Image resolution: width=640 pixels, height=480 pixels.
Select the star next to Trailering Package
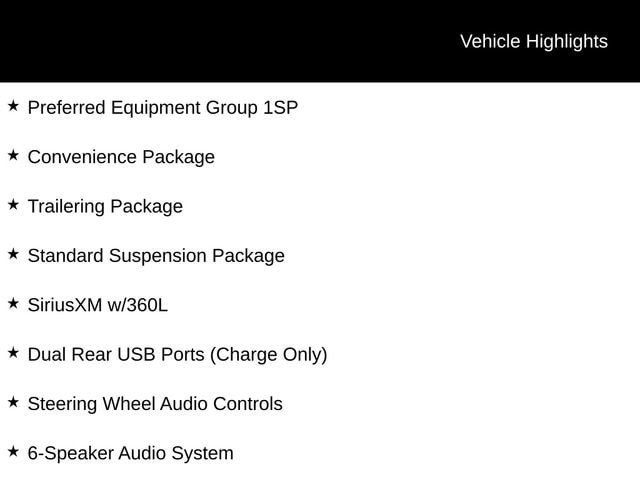point(13,204)
